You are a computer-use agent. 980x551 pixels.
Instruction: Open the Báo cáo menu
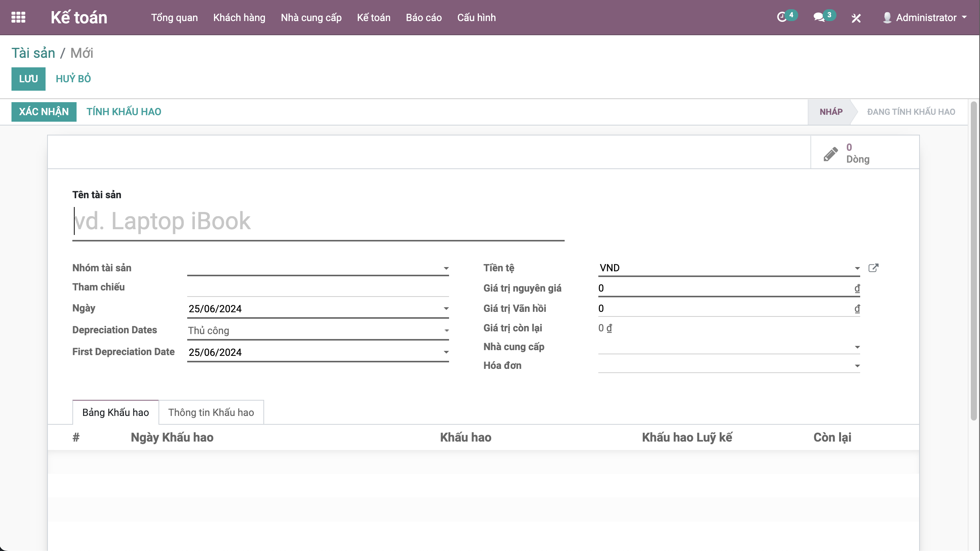tap(423, 18)
